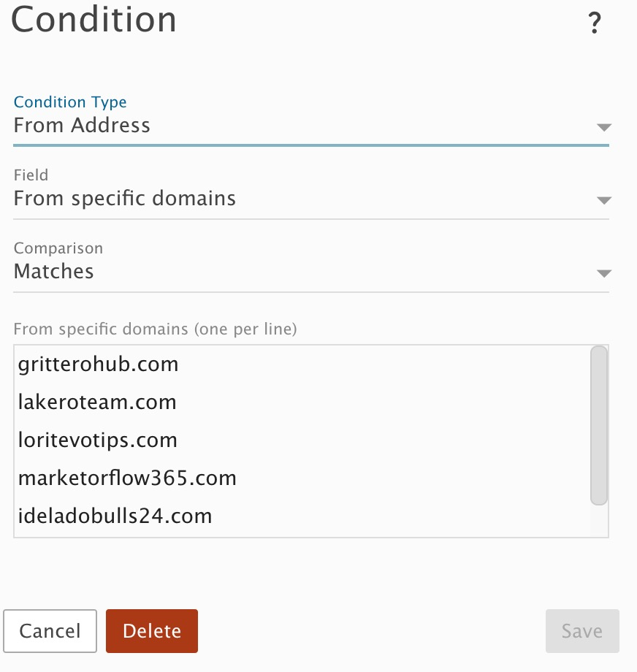Click the Save button

pos(582,631)
